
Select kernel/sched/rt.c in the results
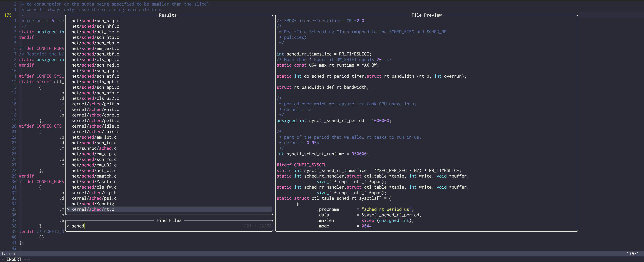[x=93, y=209]
